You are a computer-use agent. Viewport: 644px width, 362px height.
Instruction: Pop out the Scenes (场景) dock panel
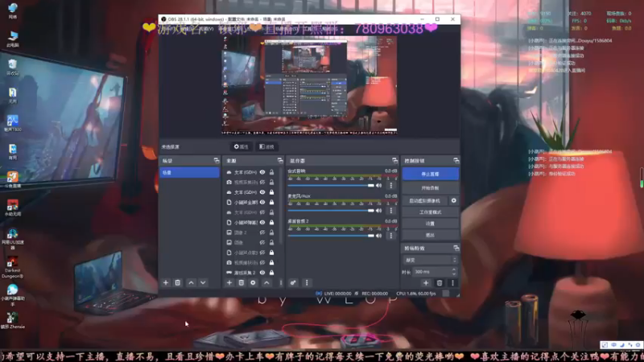click(217, 160)
